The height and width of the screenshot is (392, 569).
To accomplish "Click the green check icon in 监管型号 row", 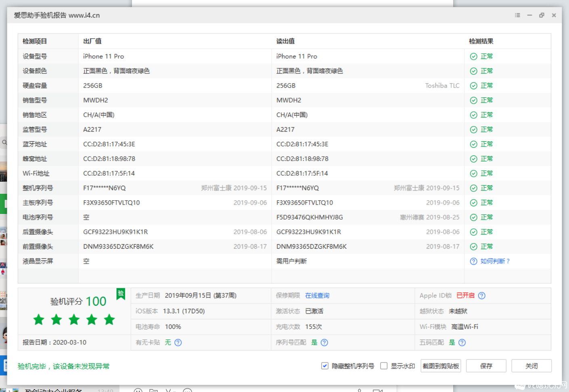I will [474, 130].
